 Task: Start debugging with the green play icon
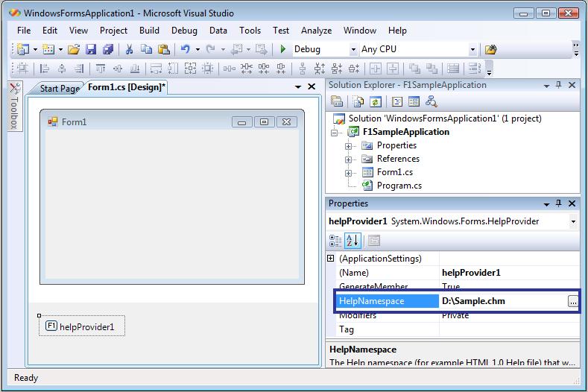(x=283, y=49)
